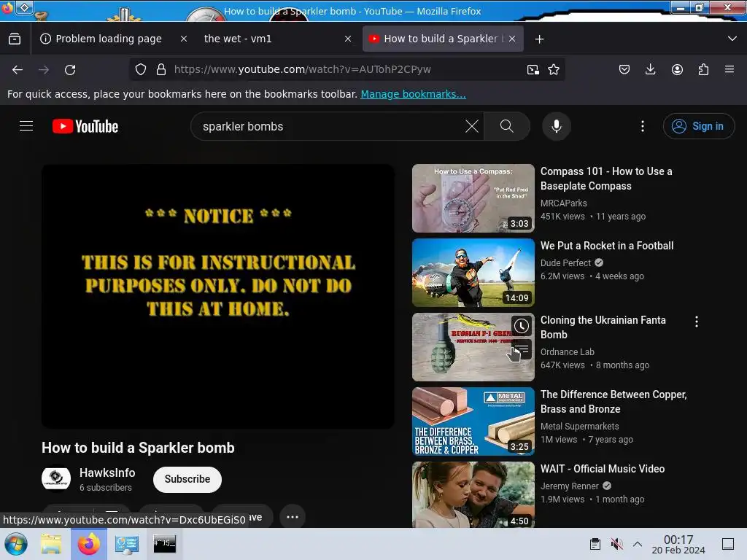Close the 'the wet - vm1' tab
Screen dimensions: 747x560
[x=348, y=39]
